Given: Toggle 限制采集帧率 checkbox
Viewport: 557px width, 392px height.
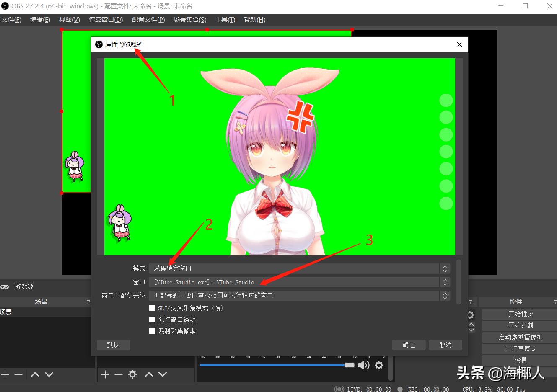Looking at the screenshot, I should tap(152, 331).
